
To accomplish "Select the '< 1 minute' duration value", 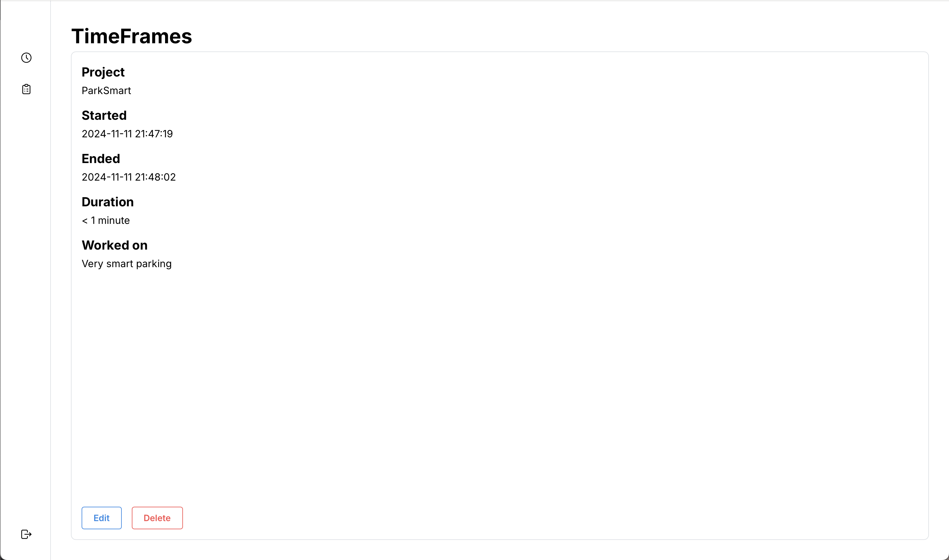I will (x=106, y=220).
